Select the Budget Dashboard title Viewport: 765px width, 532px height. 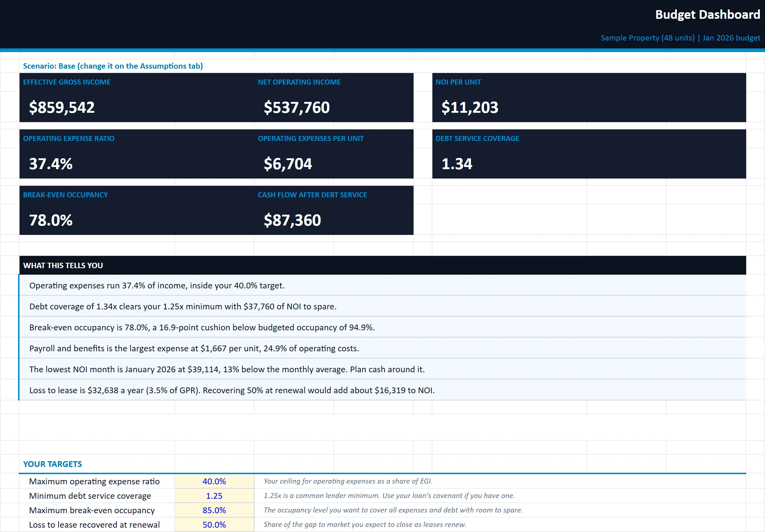point(708,14)
